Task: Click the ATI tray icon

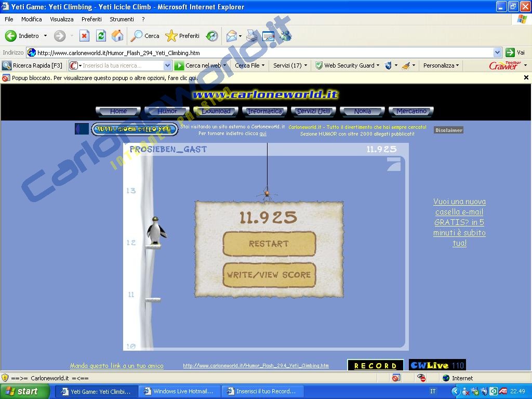Action: tap(503, 391)
